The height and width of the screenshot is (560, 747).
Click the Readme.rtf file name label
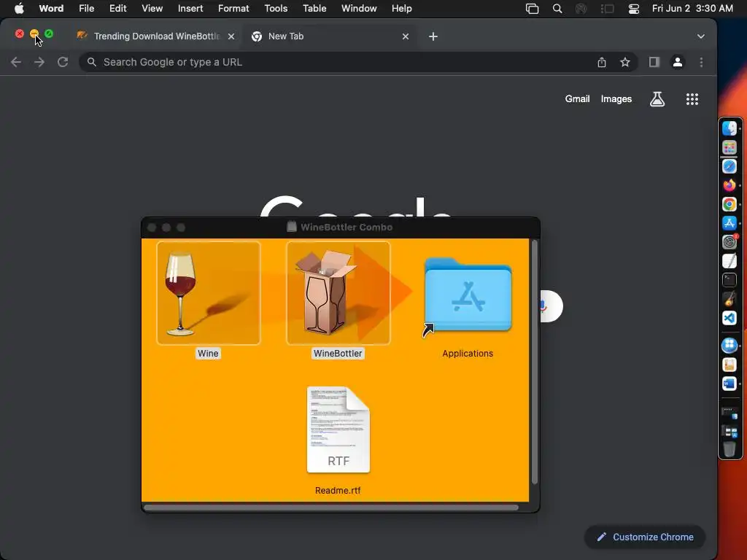coord(338,491)
